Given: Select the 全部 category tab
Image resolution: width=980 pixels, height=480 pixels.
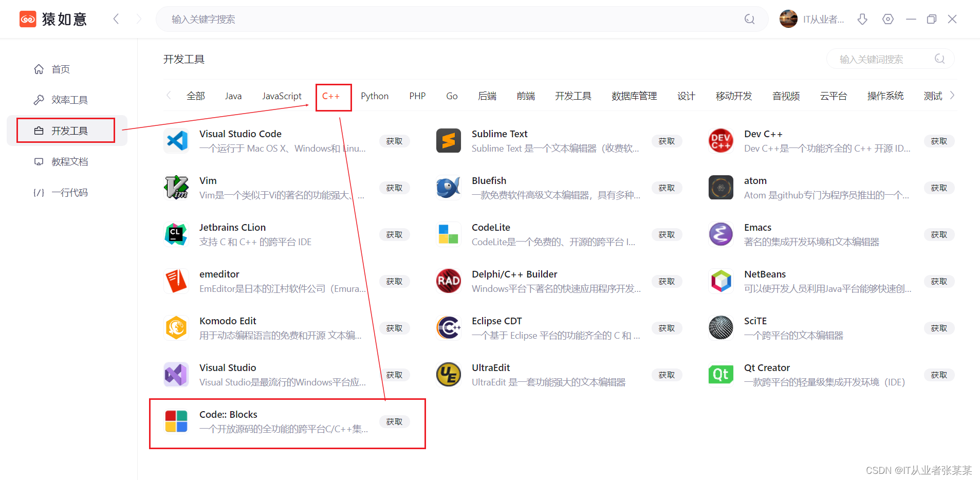Looking at the screenshot, I should (x=196, y=96).
